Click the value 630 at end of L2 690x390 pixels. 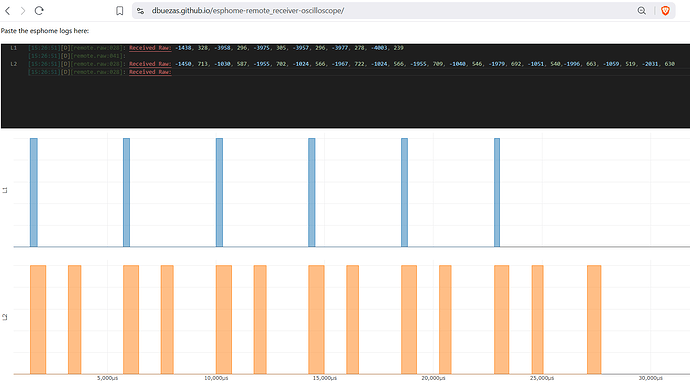click(670, 64)
